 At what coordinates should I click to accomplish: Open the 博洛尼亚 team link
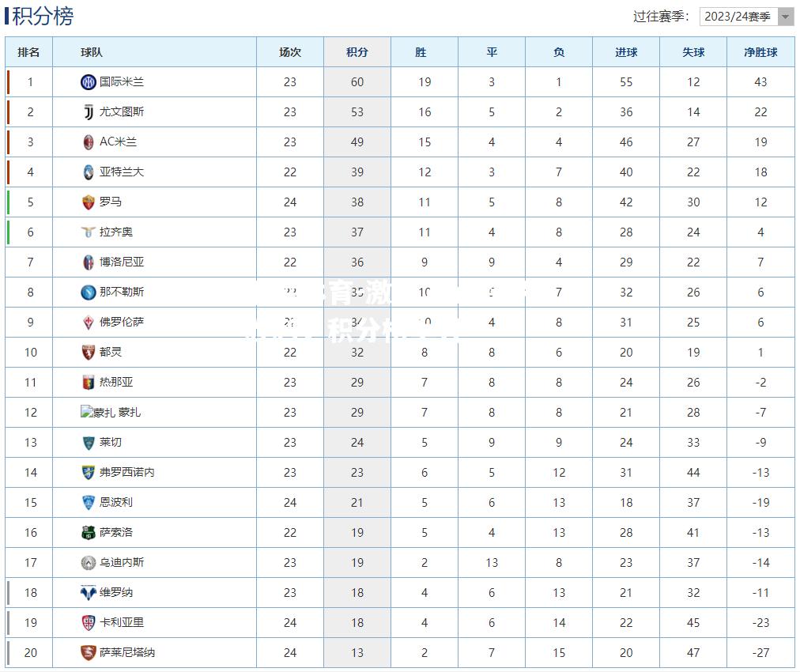tap(122, 262)
